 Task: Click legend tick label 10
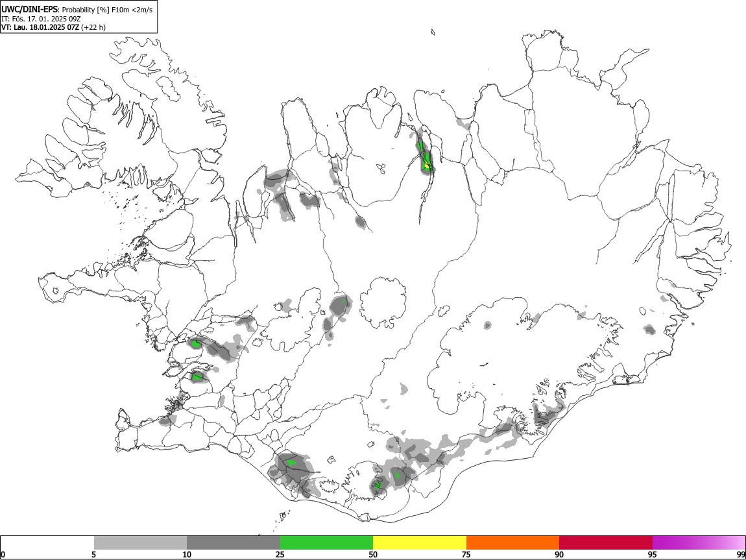(187, 554)
